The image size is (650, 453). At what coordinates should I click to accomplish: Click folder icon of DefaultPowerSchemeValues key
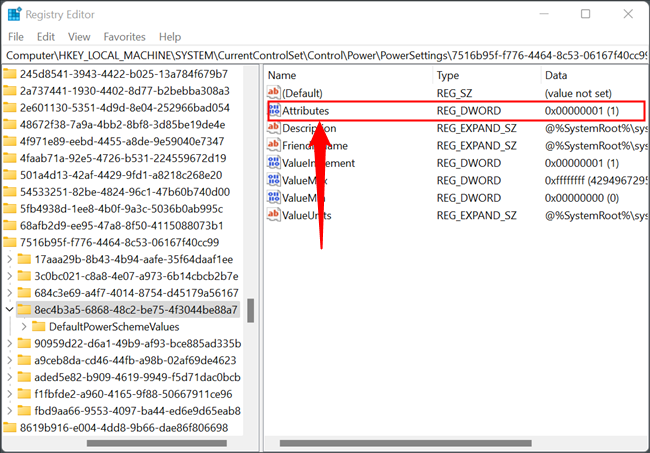pyautogui.click(x=39, y=326)
